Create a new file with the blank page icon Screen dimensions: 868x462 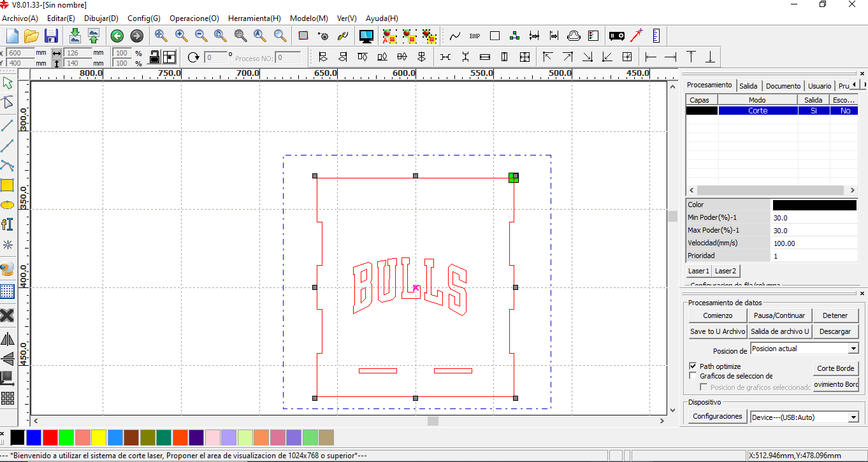click(12, 36)
